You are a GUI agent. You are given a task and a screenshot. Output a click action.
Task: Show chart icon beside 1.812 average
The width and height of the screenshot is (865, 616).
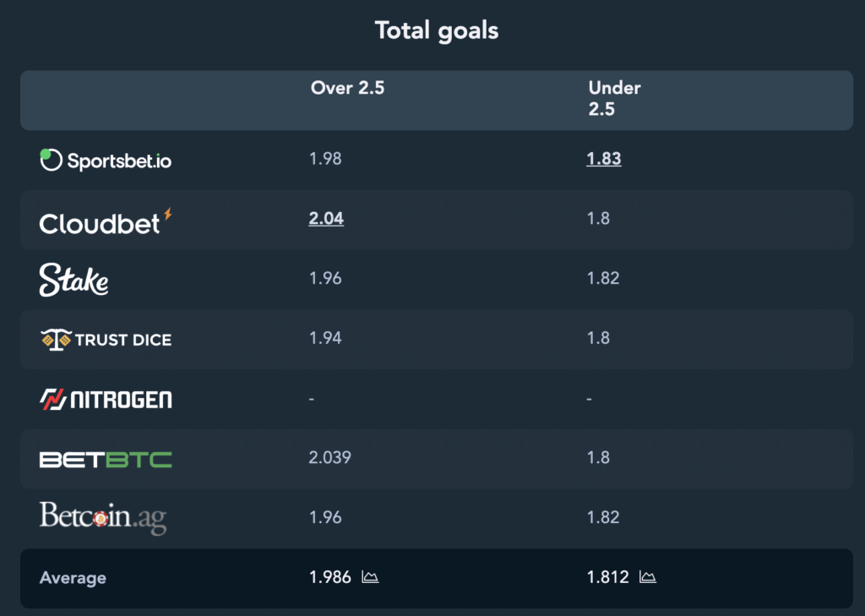pyautogui.click(x=648, y=577)
